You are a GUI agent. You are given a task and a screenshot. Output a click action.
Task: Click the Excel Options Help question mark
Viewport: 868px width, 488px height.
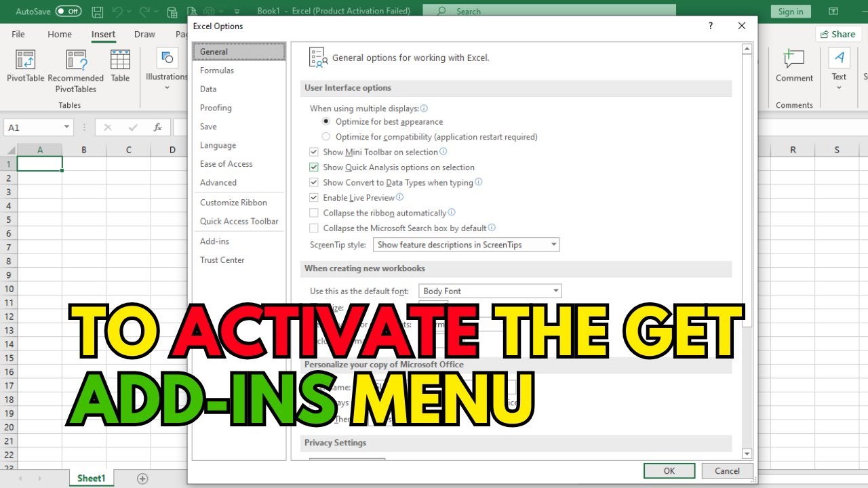[x=711, y=26]
